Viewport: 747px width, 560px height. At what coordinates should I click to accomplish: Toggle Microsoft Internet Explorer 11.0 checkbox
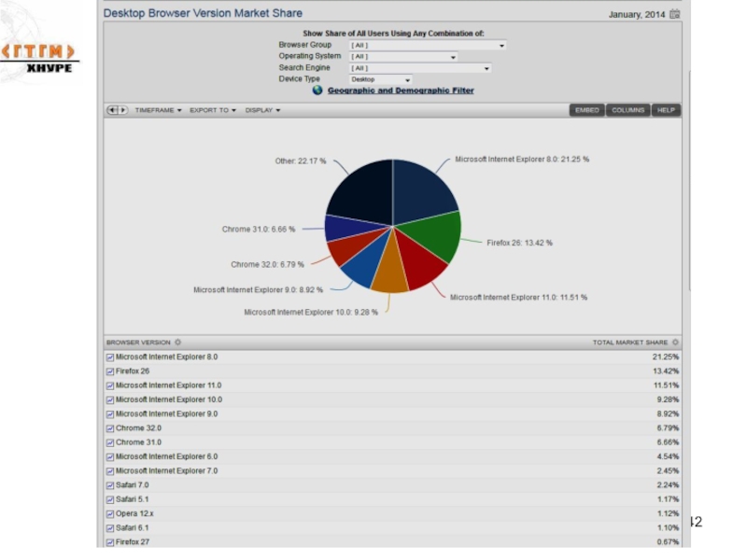point(110,385)
